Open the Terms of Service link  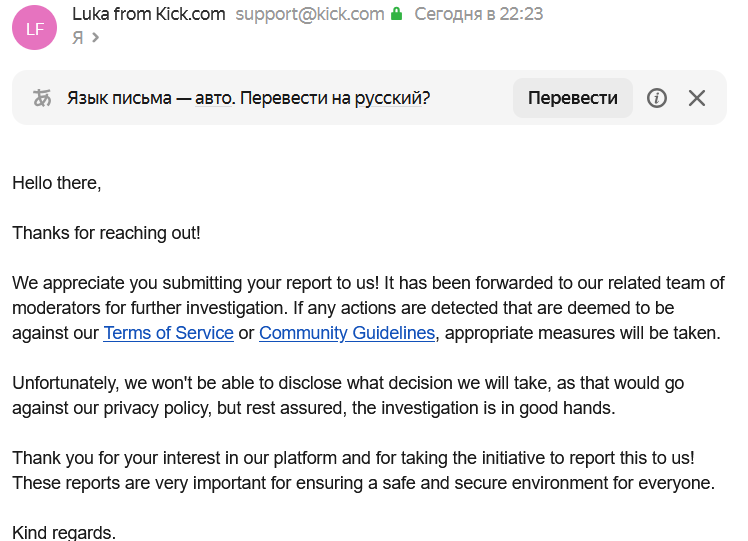tap(168, 333)
